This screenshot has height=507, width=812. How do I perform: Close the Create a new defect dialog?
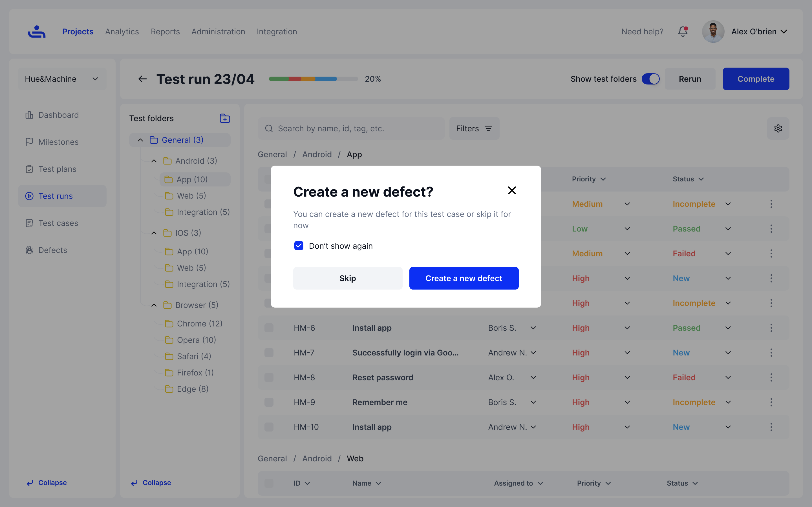point(512,190)
